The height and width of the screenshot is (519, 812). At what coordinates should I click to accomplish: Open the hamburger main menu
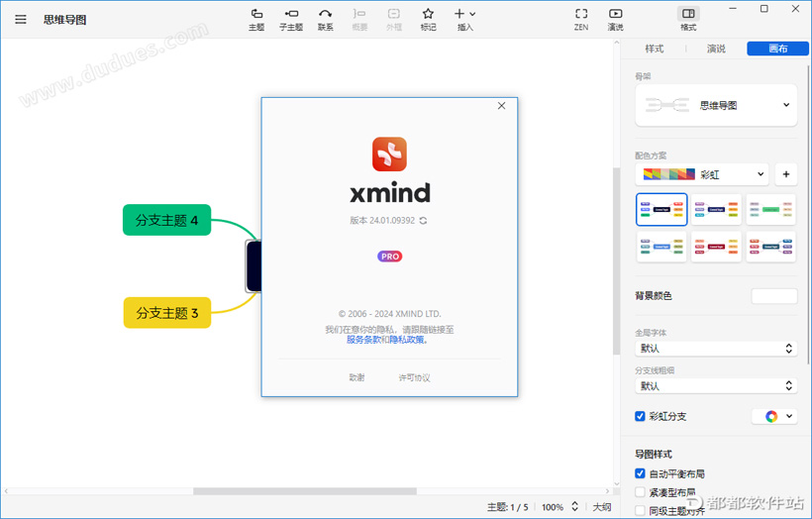coord(21,20)
